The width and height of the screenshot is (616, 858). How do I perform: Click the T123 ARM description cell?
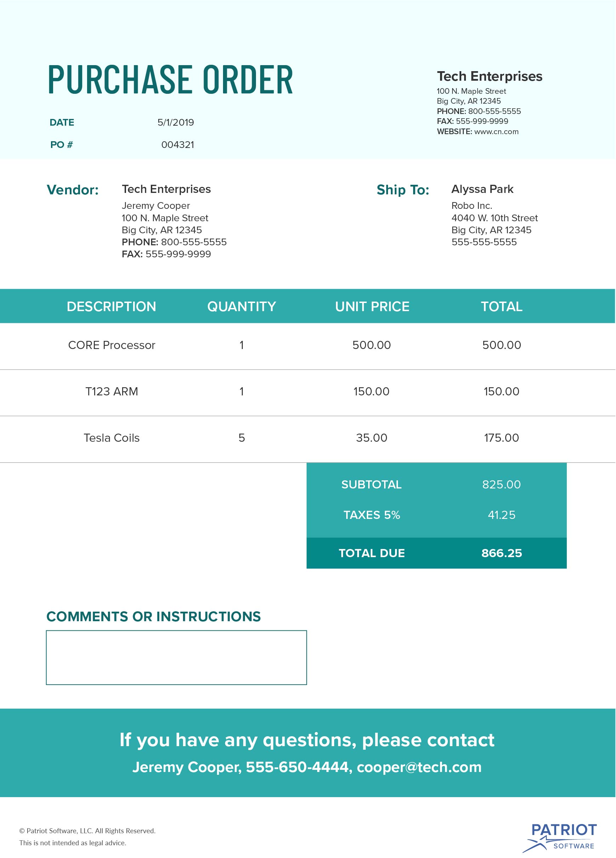pyautogui.click(x=112, y=391)
